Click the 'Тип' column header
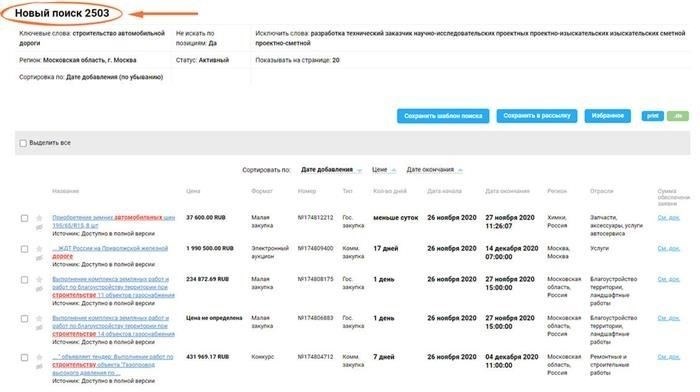Image resolution: width=700 pixels, height=392 pixels. click(347, 191)
